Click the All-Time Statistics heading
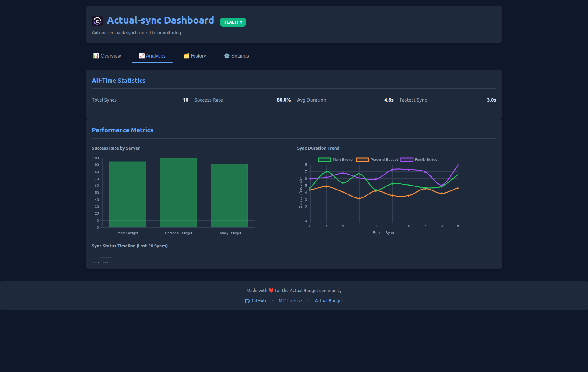The width and height of the screenshot is (588, 372). [x=119, y=81]
